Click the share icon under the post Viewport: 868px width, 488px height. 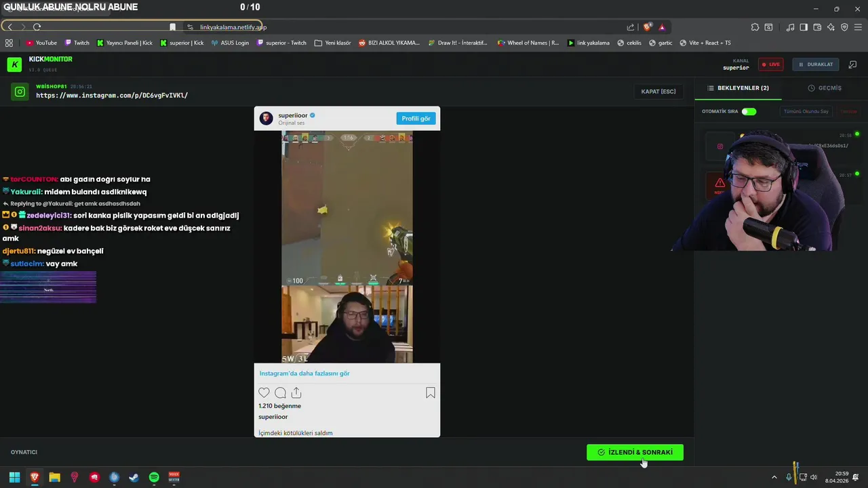(x=296, y=393)
